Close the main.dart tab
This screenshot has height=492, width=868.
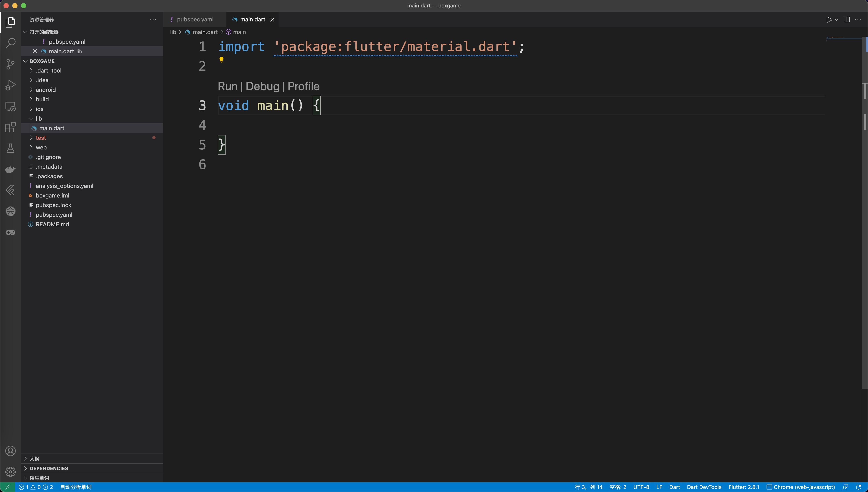(x=272, y=20)
